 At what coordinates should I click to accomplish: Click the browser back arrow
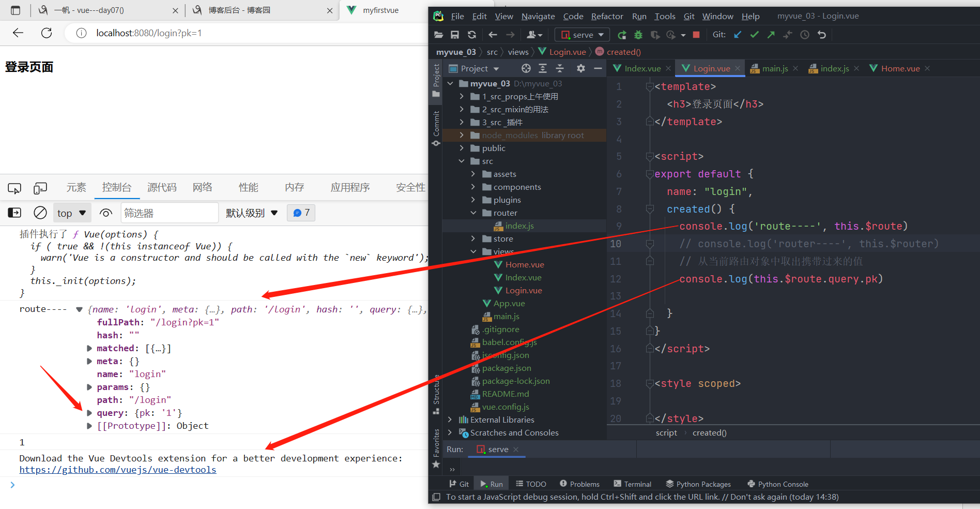pyautogui.click(x=18, y=33)
